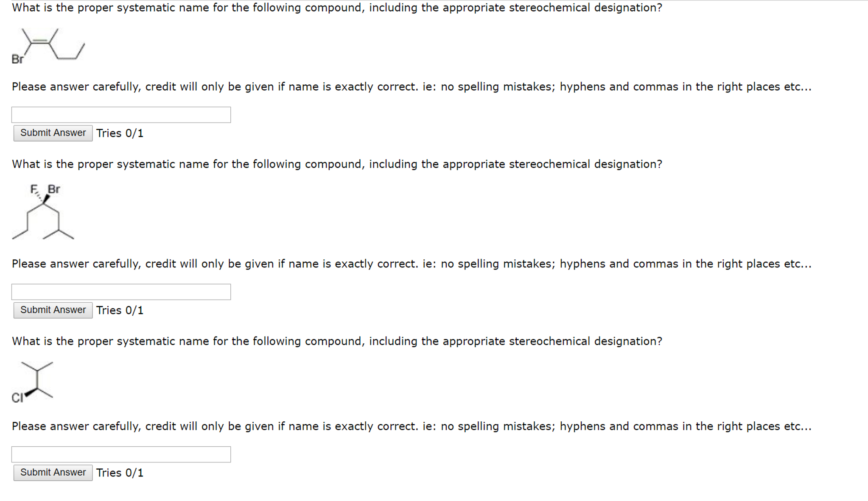Click the Tries 0/1 counter beside second submit
The width and height of the screenshot is (868, 501).
[x=120, y=310]
